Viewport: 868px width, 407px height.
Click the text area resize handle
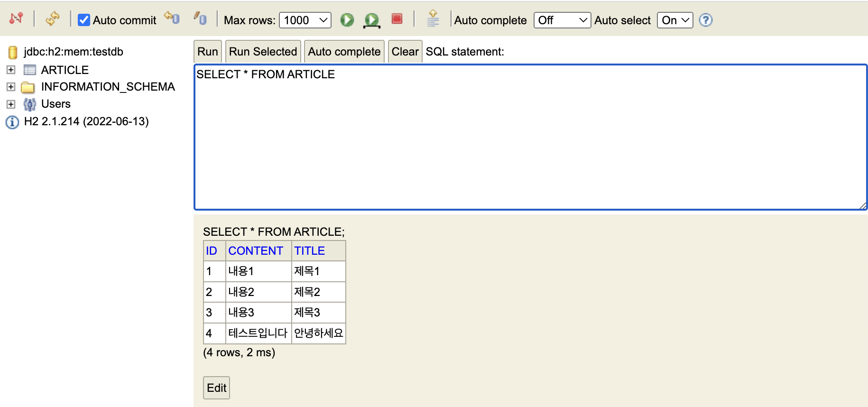[x=863, y=205]
